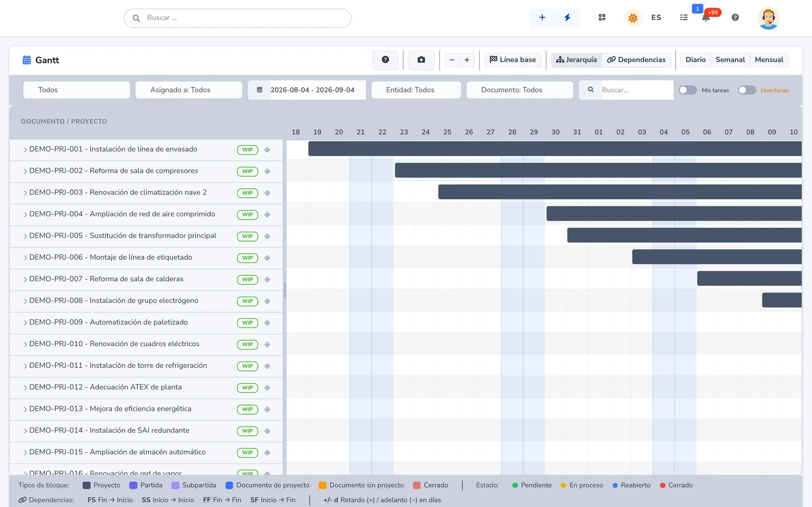Toggle the Línea base button

[512, 60]
